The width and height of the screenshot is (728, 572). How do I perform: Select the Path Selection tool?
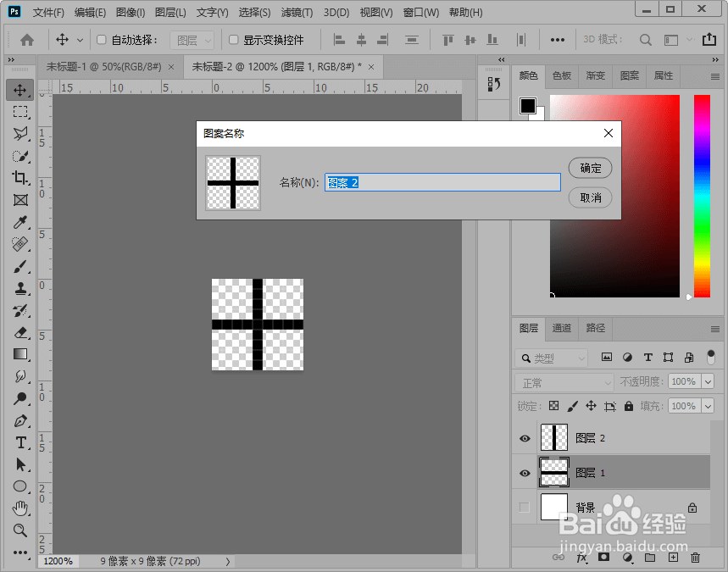pos(20,464)
